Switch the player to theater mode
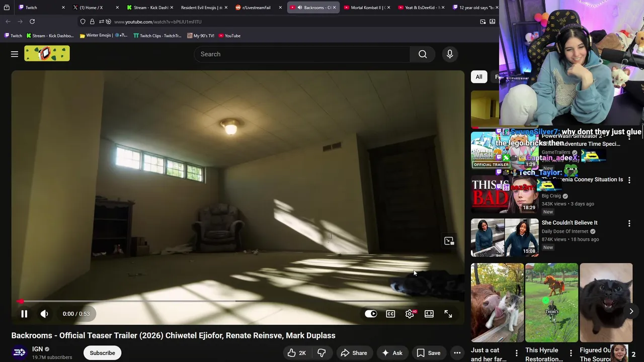Viewport: 644px width, 362px height. [x=429, y=314]
